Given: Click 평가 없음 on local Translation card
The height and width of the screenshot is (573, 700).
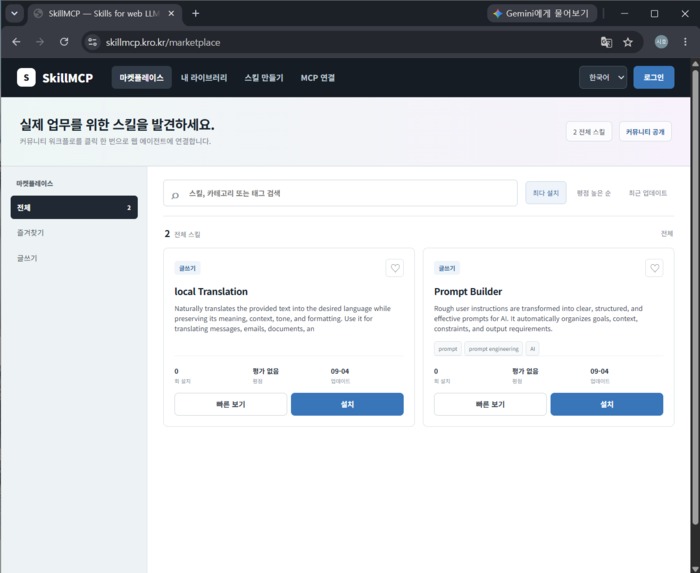Looking at the screenshot, I should (266, 371).
